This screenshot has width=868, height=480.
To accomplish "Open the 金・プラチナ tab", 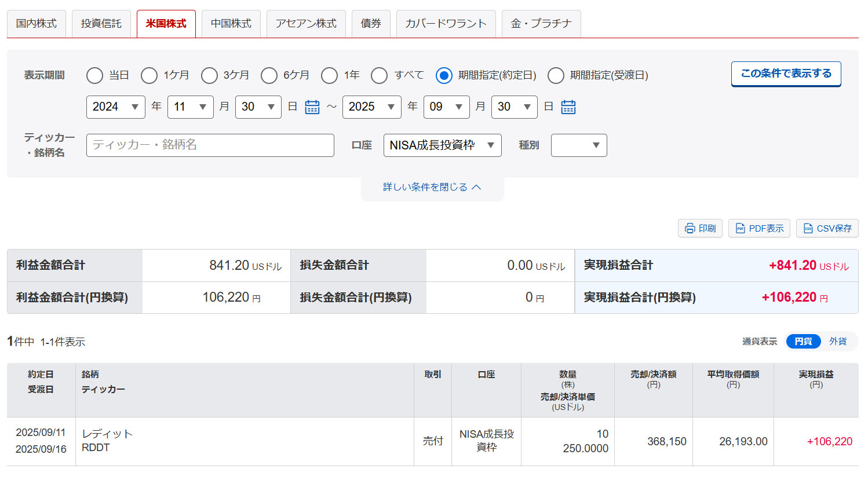I will tap(541, 24).
